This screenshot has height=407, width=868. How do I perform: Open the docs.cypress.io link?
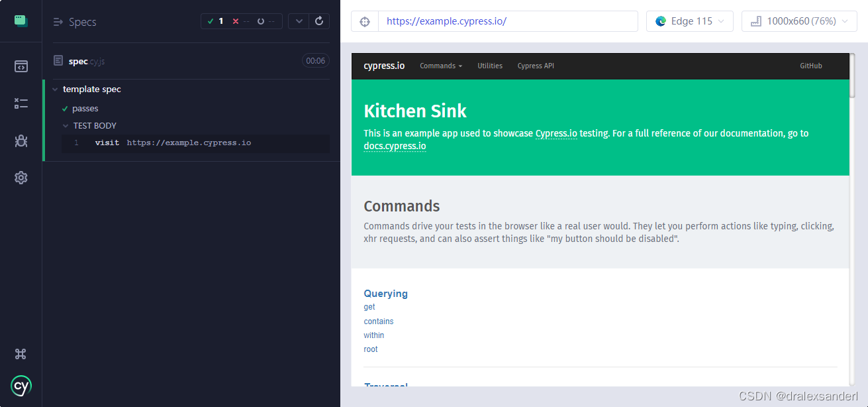395,146
